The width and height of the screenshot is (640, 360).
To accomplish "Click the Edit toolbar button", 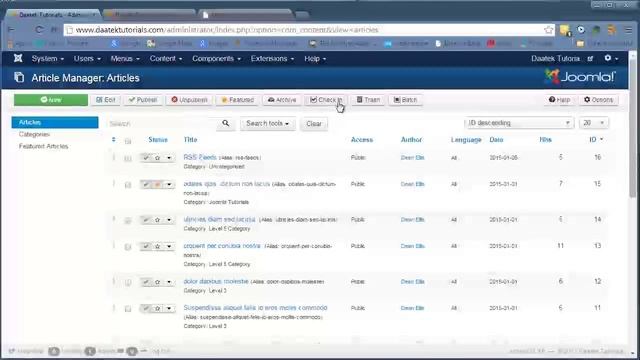I will coord(106,100).
